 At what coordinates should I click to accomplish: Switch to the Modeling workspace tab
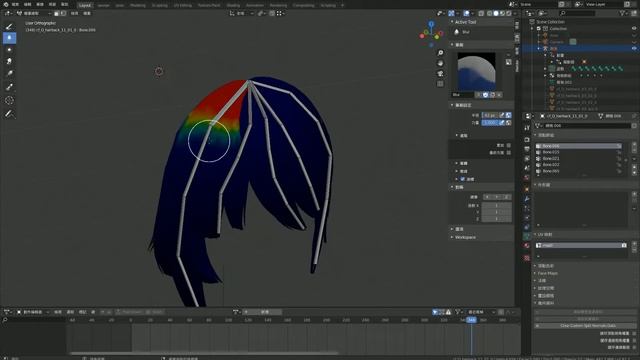[x=138, y=5]
